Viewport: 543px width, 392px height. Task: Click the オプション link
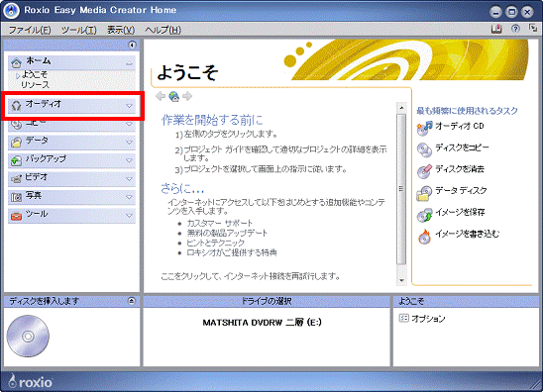coord(428,319)
